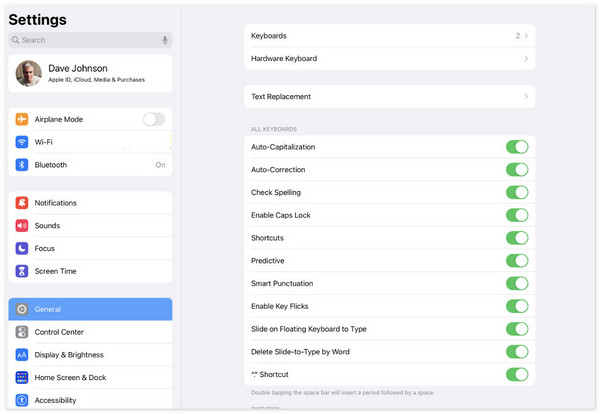Open Text Replacement chevron
Screen dimensions: 600x414
[526, 96]
